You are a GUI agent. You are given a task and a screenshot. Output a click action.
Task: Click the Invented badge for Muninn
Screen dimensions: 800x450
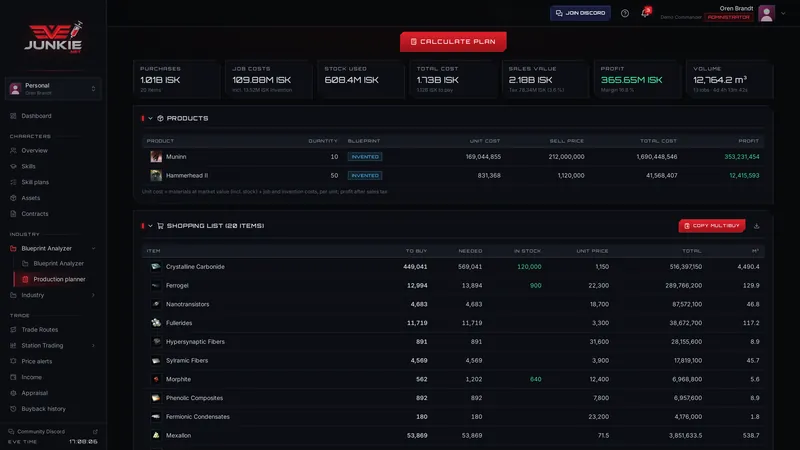365,157
